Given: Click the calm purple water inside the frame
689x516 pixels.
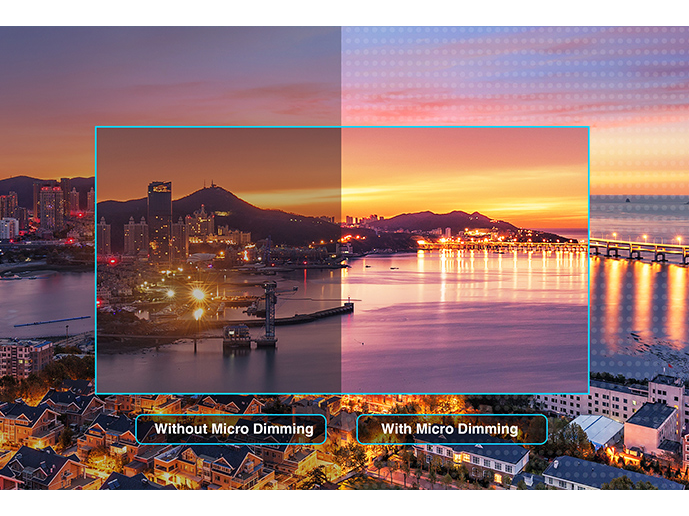Looking at the screenshot, I should [450, 340].
